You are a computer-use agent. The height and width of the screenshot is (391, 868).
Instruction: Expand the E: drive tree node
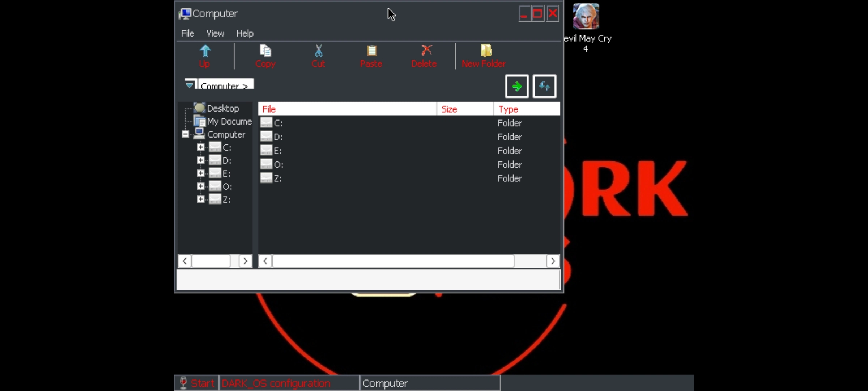point(201,173)
